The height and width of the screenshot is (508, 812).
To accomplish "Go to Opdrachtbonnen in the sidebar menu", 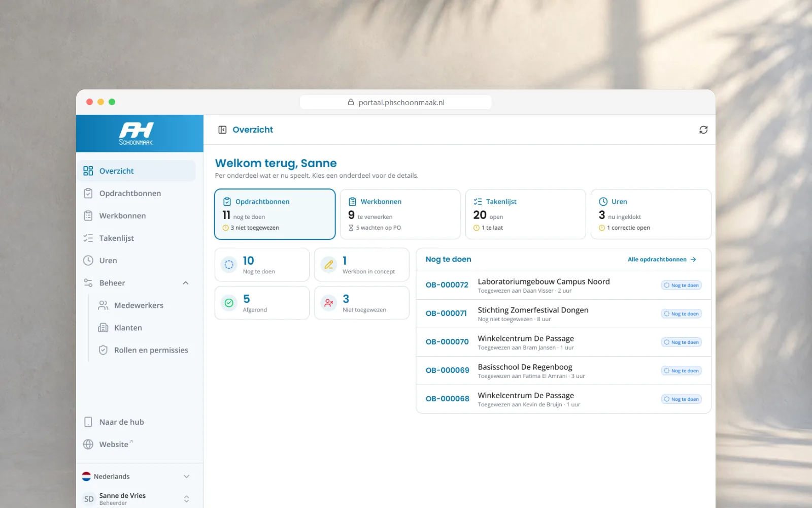I will [x=136, y=194].
